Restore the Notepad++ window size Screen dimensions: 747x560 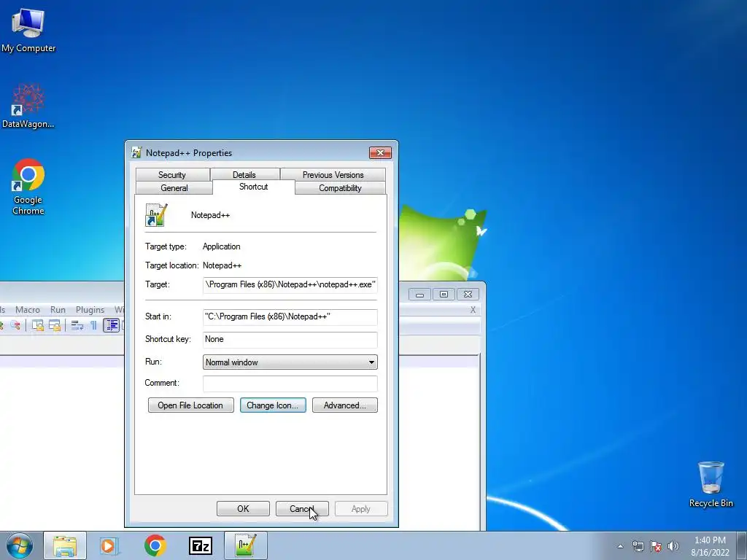tap(444, 295)
